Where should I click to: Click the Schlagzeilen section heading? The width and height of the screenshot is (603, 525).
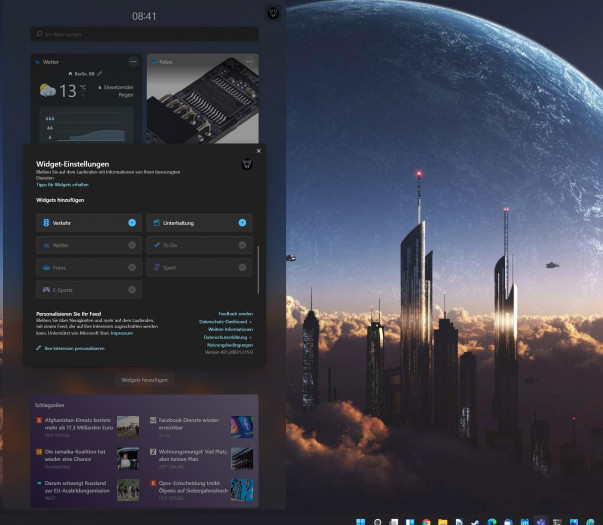(x=49, y=405)
